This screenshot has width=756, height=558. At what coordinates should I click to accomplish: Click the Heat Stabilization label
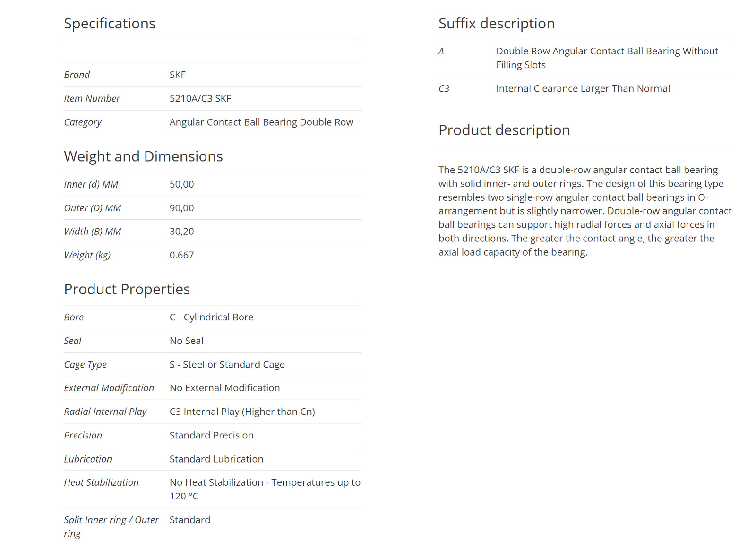(101, 482)
